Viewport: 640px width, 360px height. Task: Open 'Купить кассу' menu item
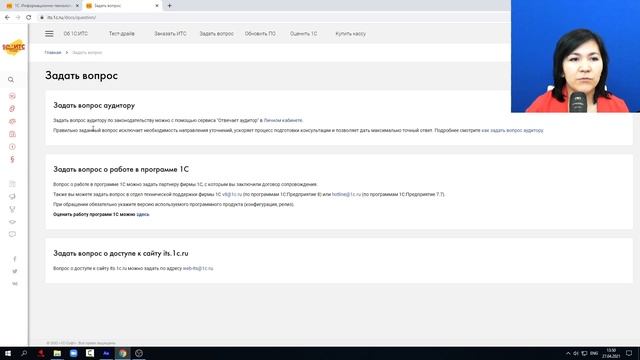click(351, 34)
